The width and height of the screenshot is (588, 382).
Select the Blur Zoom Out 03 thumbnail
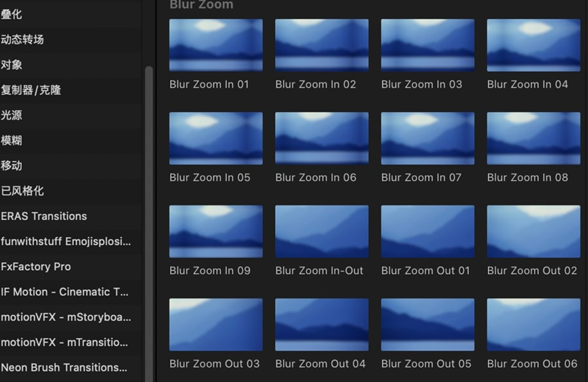[x=216, y=325]
